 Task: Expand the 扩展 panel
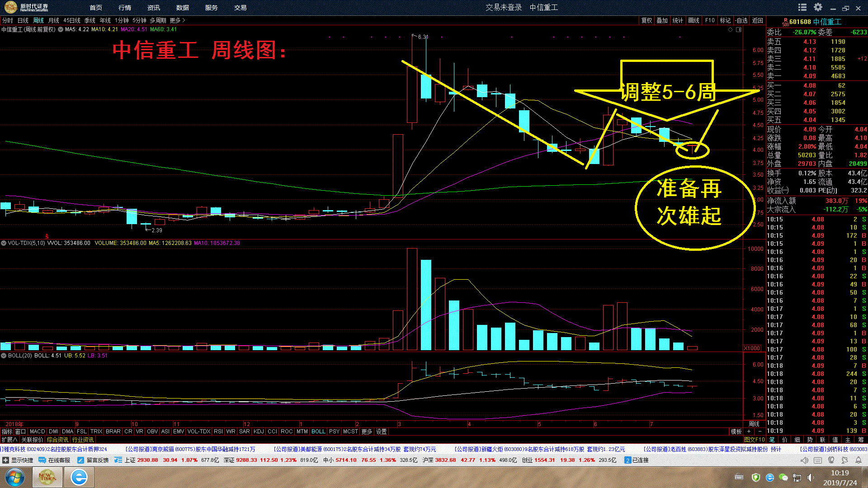(x=9, y=440)
